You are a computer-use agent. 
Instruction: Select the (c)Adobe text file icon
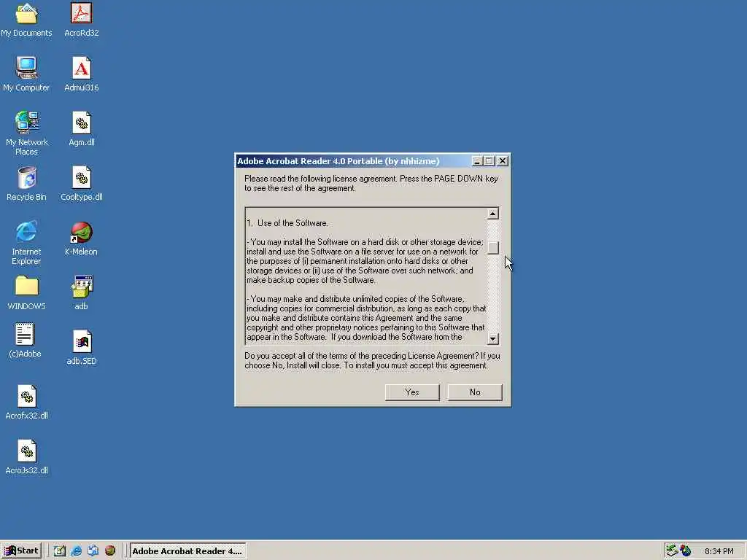(x=25, y=341)
